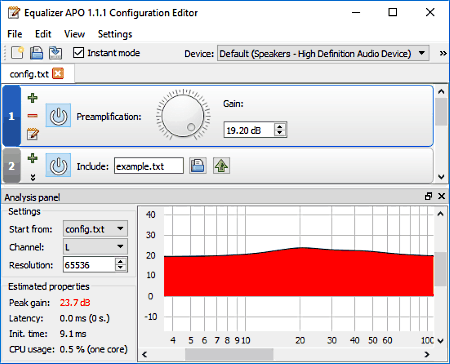Toggle the Instant mode checkbox

pos(78,53)
